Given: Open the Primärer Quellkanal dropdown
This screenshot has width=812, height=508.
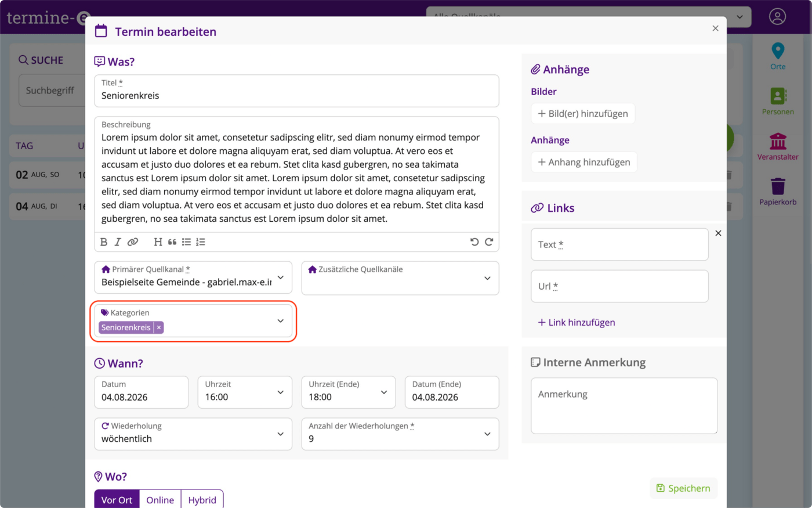Looking at the screenshot, I should [x=193, y=278].
